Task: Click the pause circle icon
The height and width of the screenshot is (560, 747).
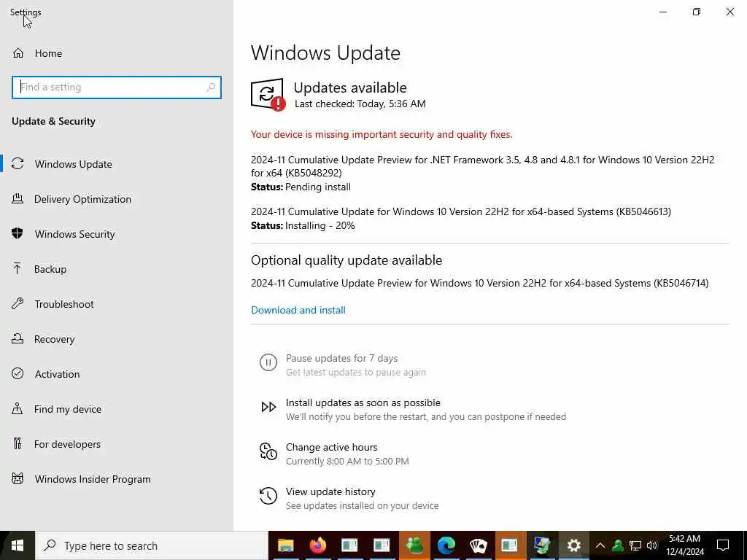Action: (x=268, y=362)
